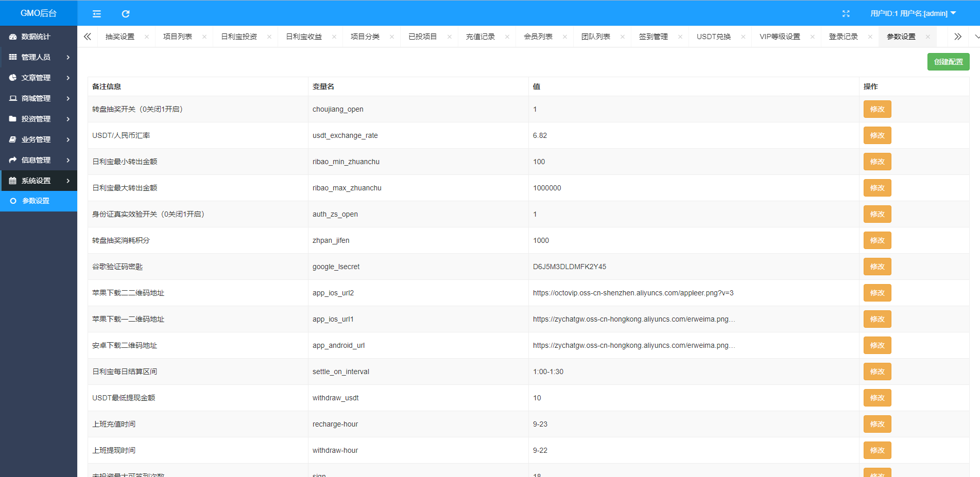Switch to the 会员列表 tab

tap(539, 37)
